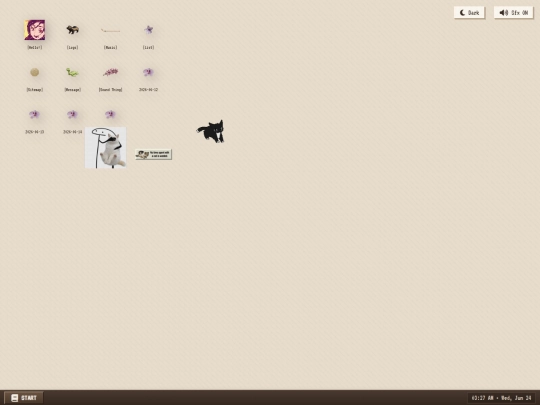Open the [Logs] bear icon
Image resolution: width=540 pixels, height=405 pixels.
coord(72,30)
